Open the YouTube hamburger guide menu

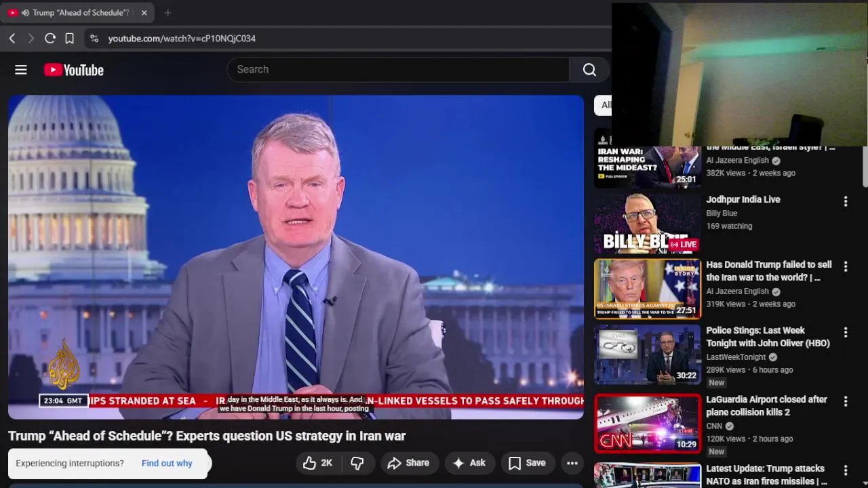[x=21, y=70]
